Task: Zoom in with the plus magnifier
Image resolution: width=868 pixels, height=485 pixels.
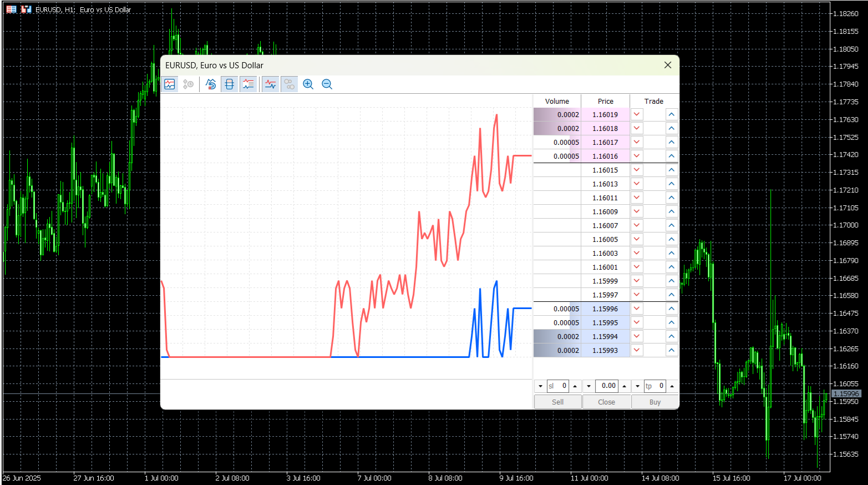Action: [308, 84]
